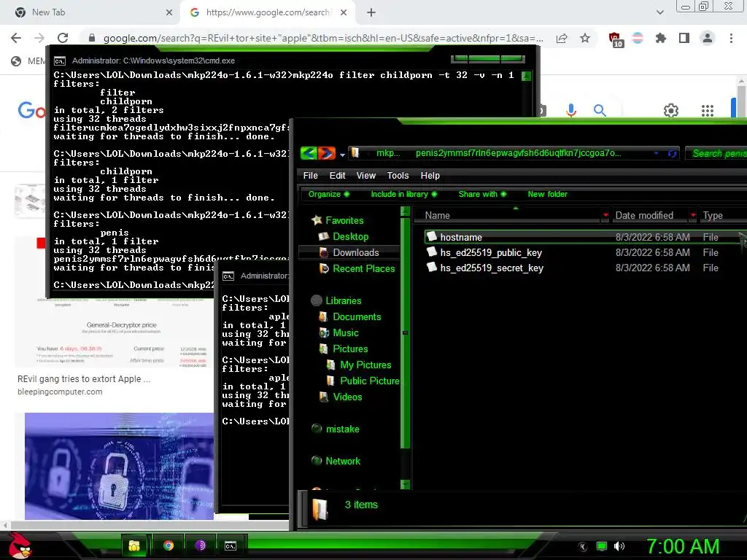Open the Date modified column filter arrow
747x560 pixels.
(x=693, y=215)
